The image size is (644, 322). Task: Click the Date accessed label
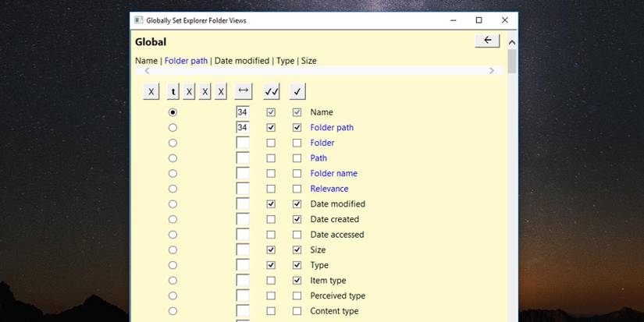coord(337,235)
